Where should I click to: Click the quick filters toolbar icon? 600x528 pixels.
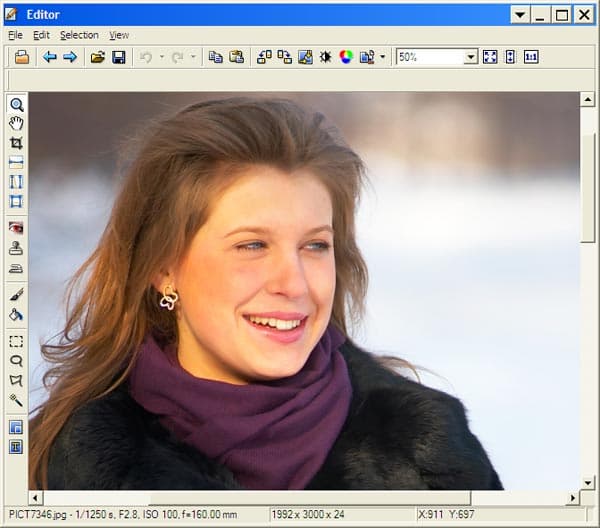pos(367,57)
